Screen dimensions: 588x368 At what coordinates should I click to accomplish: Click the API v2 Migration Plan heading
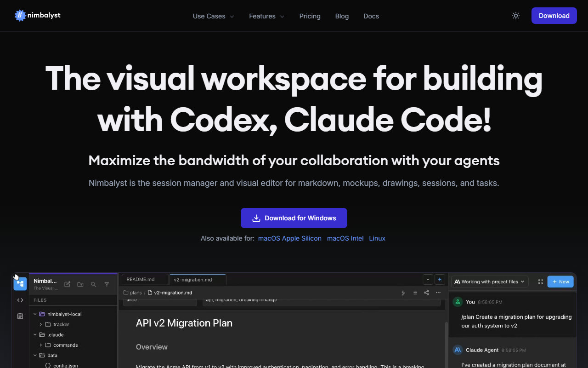[x=184, y=323]
